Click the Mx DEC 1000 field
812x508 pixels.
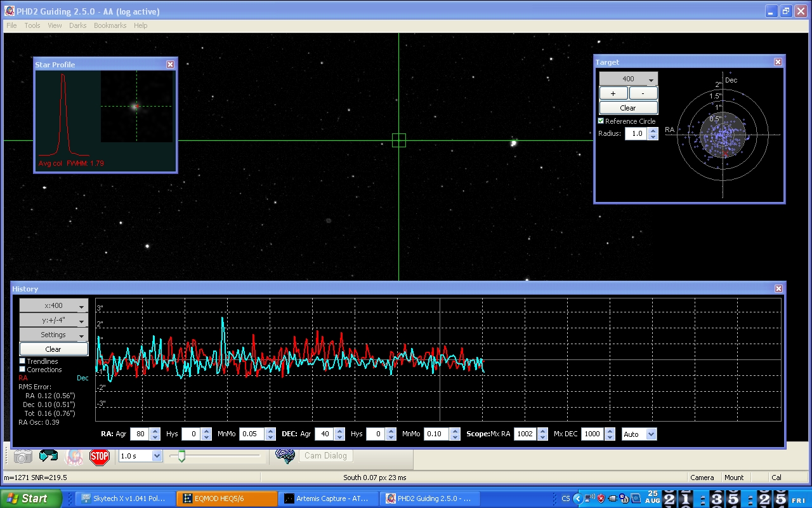(x=593, y=434)
